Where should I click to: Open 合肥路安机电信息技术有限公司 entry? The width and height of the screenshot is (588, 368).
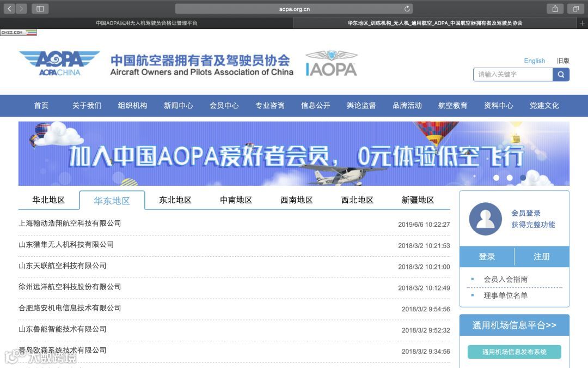tap(70, 308)
